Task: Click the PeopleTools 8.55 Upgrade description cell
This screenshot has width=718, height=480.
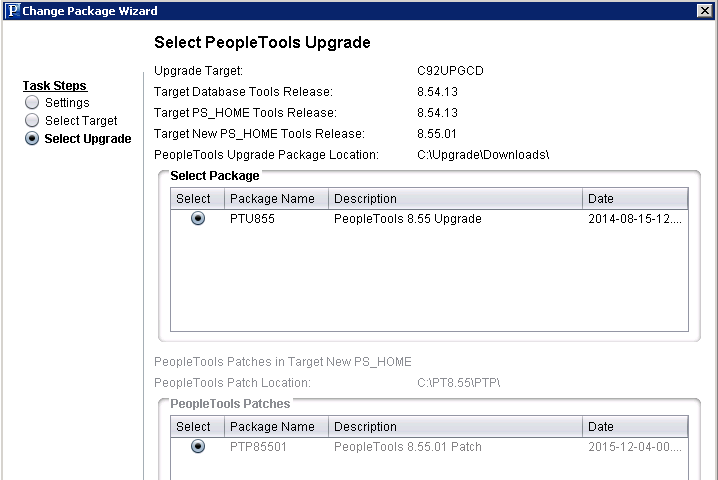Action: click(408, 219)
